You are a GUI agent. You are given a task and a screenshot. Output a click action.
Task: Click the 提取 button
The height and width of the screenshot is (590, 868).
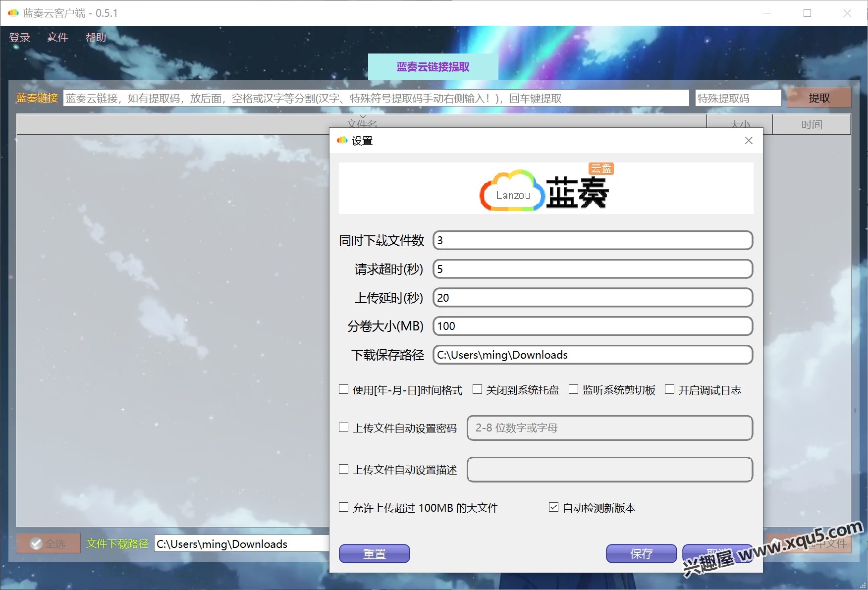819,98
